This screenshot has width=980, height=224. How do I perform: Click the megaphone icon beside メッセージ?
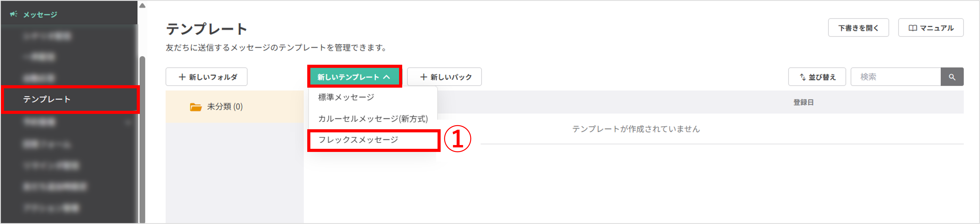(x=13, y=14)
